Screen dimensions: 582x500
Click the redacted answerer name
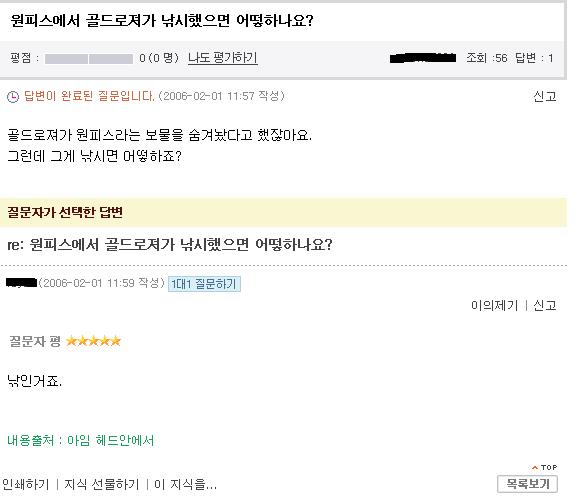click(x=22, y=283)
